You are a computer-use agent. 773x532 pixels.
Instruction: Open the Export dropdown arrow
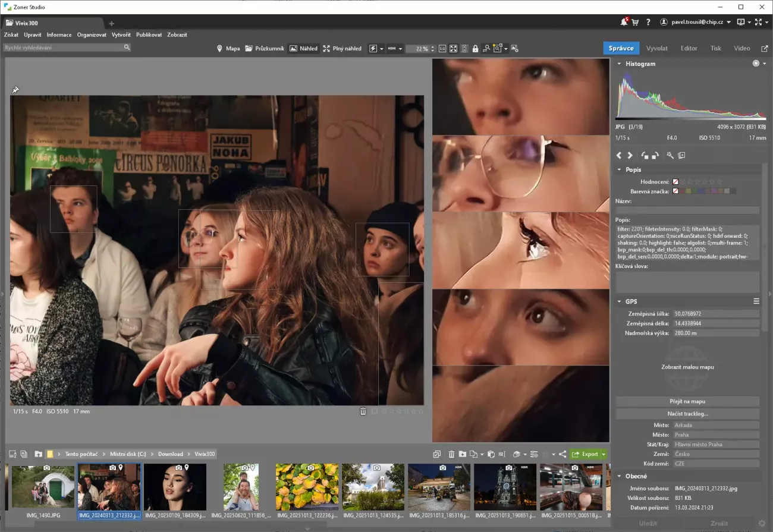pos(603,454)
